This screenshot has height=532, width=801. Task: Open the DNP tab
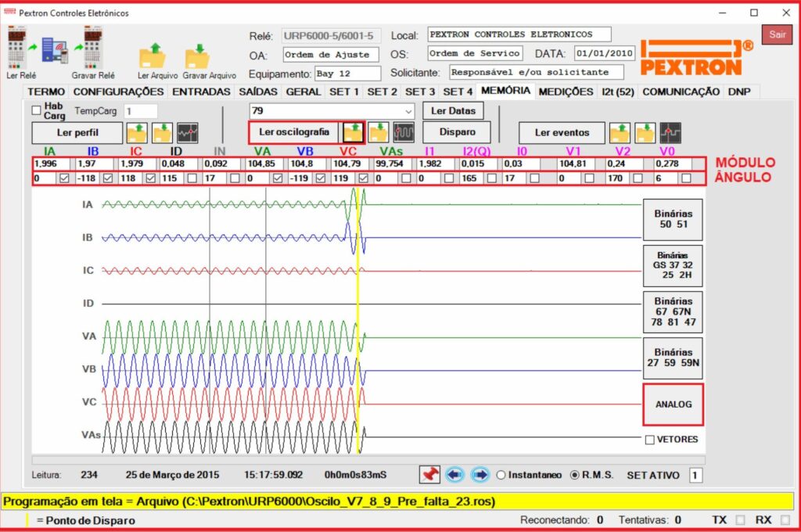[739, 92]
